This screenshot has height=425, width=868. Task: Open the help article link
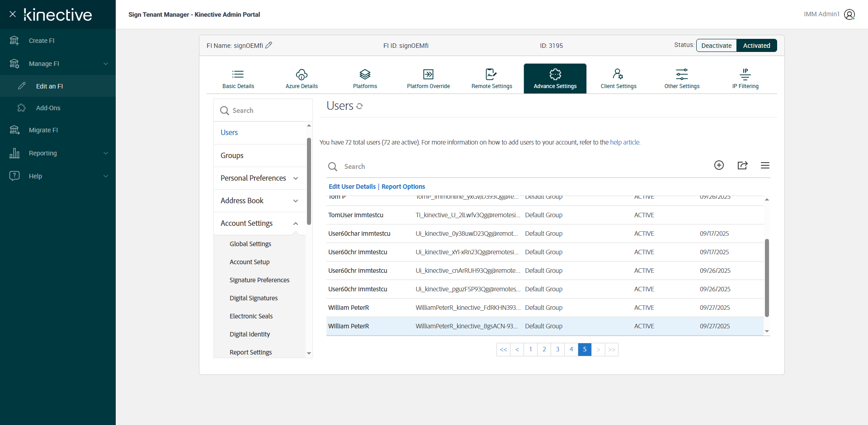point(625,142)
